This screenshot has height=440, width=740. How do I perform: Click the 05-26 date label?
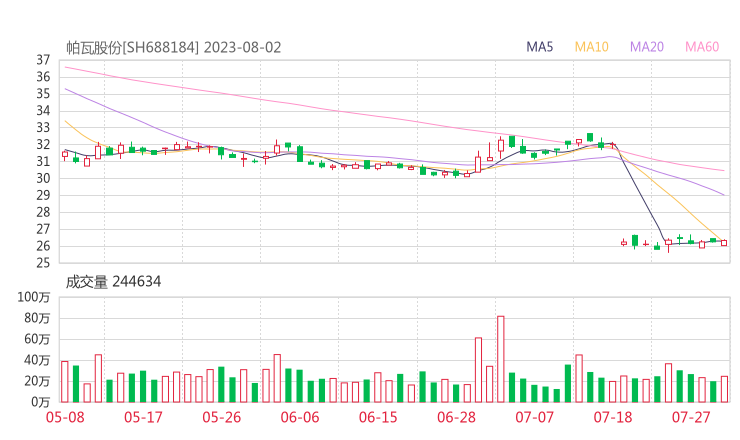(221, 417)
